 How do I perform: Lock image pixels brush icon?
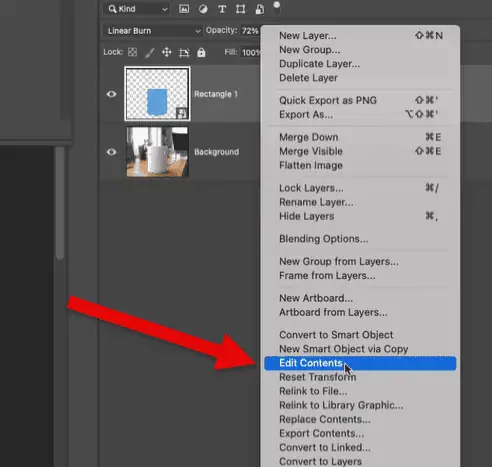(x=150, y=53)
